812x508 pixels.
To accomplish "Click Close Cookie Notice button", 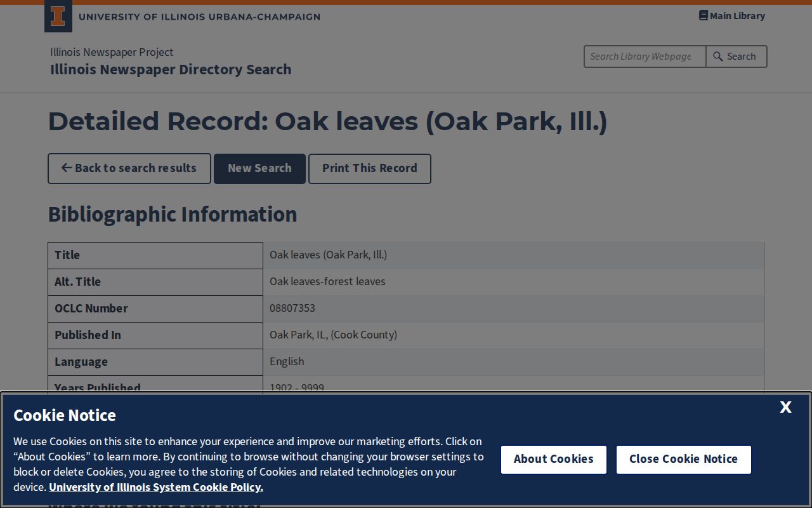I will tap(683, 460).
